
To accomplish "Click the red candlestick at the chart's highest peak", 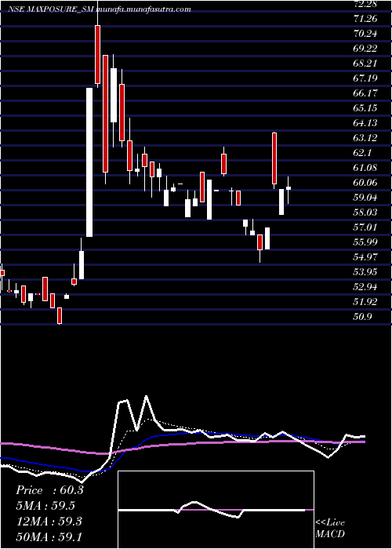I will point(97,54).
